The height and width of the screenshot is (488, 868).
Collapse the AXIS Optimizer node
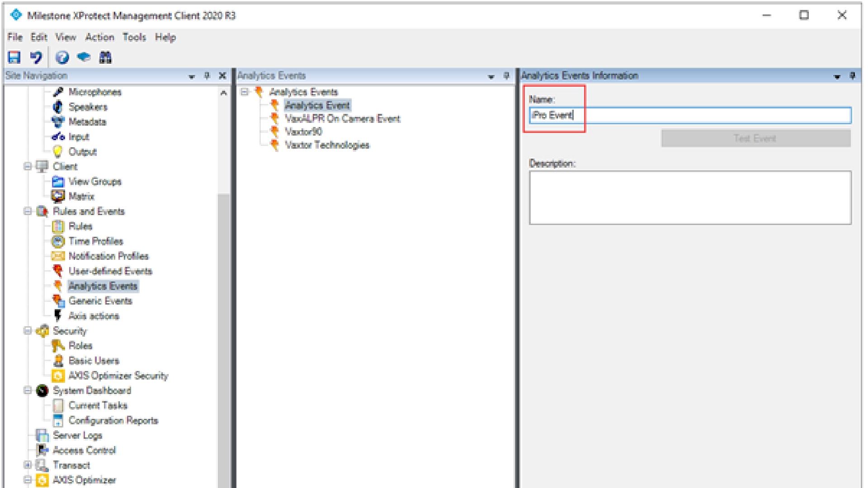click(x=28, y=479)
